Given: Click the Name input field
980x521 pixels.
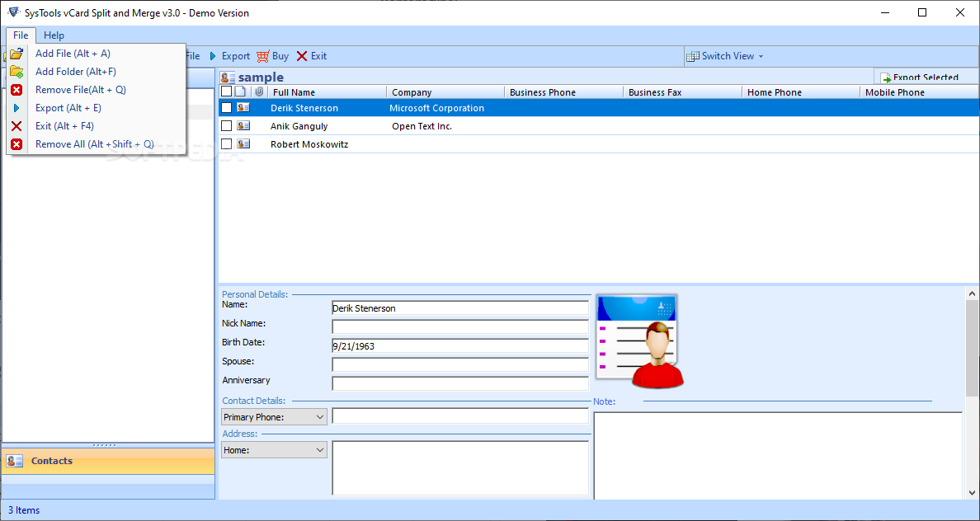Looking at the screenshot, I should pyautogui.click(x=460, y=308).
